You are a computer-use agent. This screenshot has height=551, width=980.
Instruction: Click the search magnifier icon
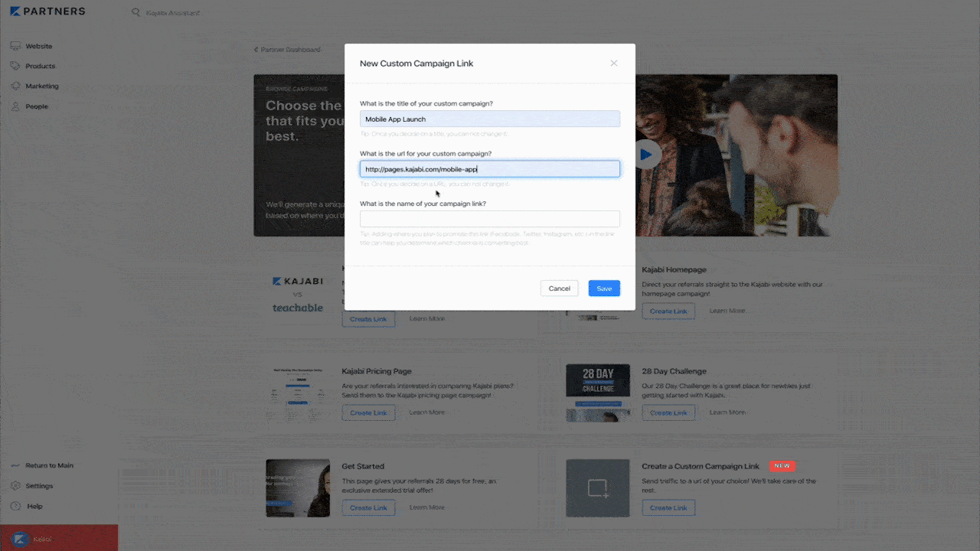point(136,13)
